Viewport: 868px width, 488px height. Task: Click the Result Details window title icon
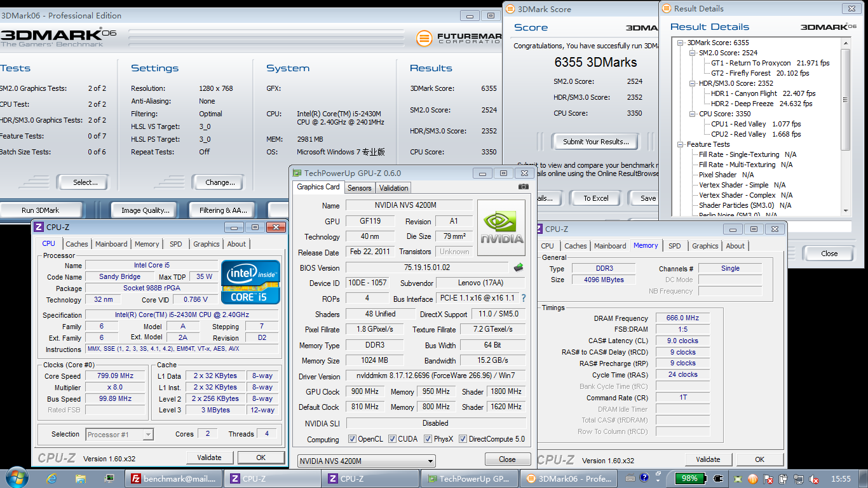[667, 8]
